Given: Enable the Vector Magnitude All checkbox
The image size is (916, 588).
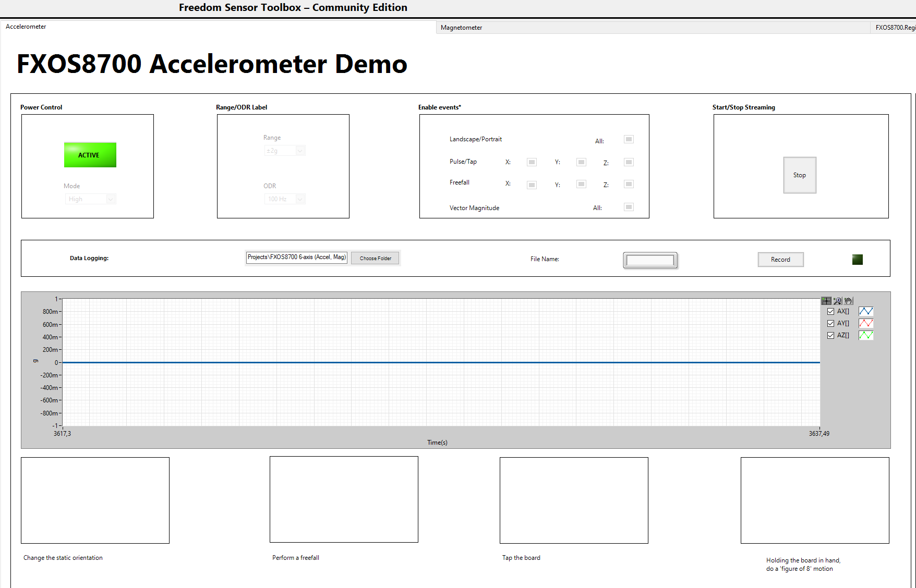Looking at the screenshot, I should (x=629, y=207).
